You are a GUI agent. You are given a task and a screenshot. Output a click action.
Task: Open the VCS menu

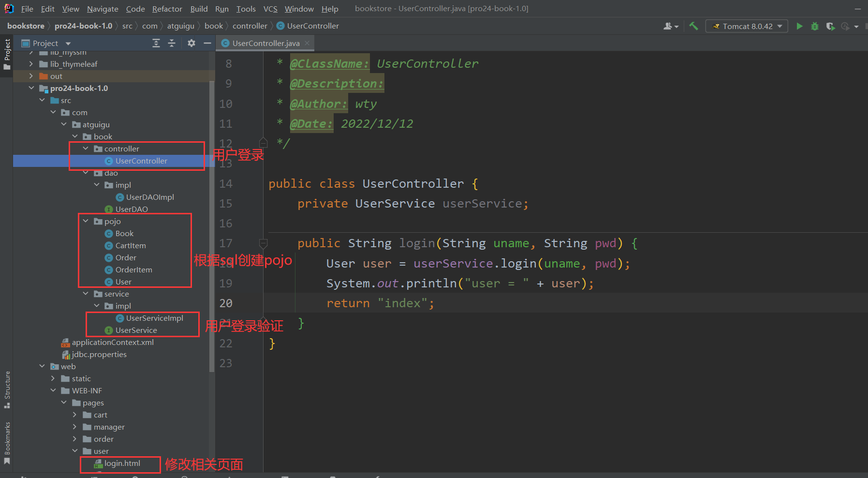pos(270,9)
